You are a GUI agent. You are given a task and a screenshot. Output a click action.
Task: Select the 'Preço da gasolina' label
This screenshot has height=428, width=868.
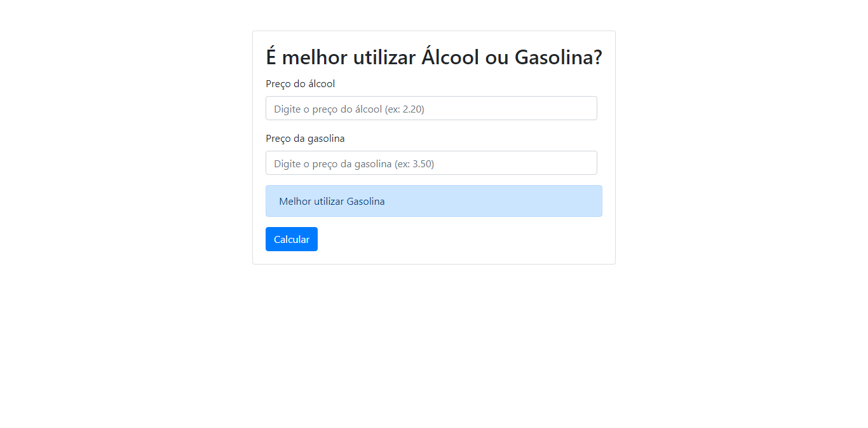point(305,138)
